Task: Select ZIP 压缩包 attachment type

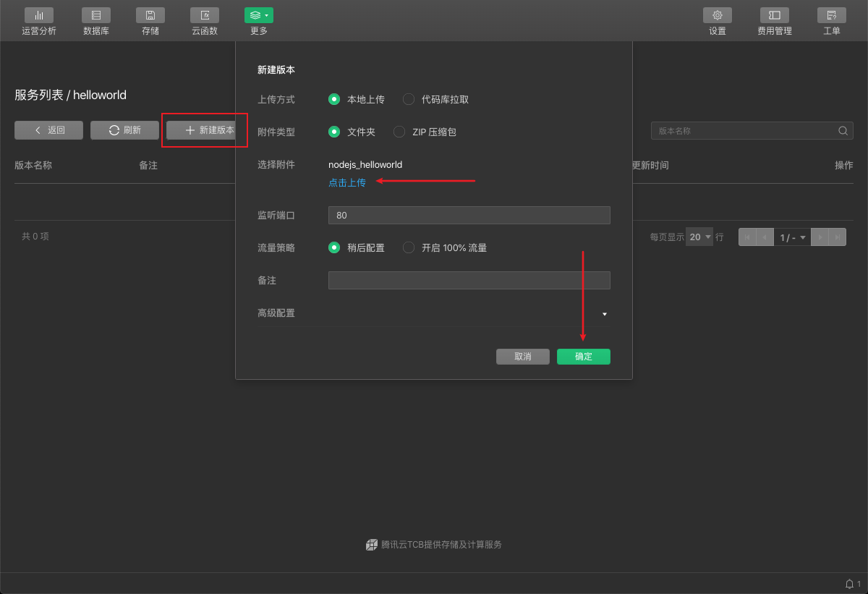Action: point(399,132)
